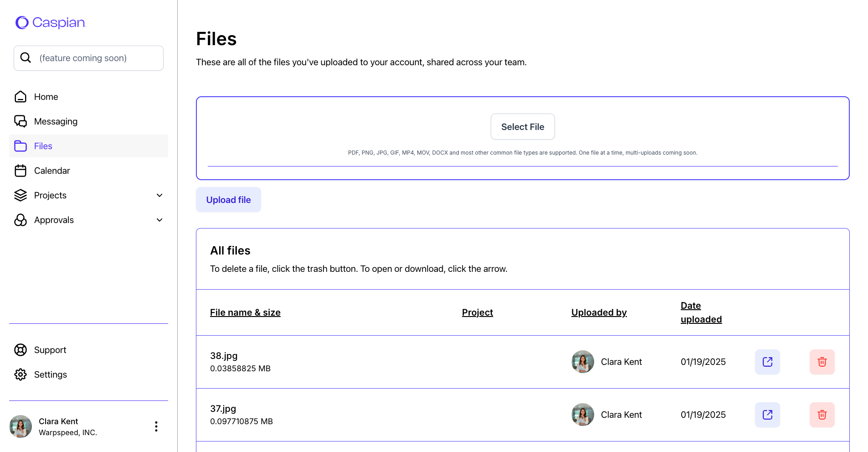The image size is (868, 452).
Task: Open 37.jpg with the arrow icon
Action: (x=767, y=415)
